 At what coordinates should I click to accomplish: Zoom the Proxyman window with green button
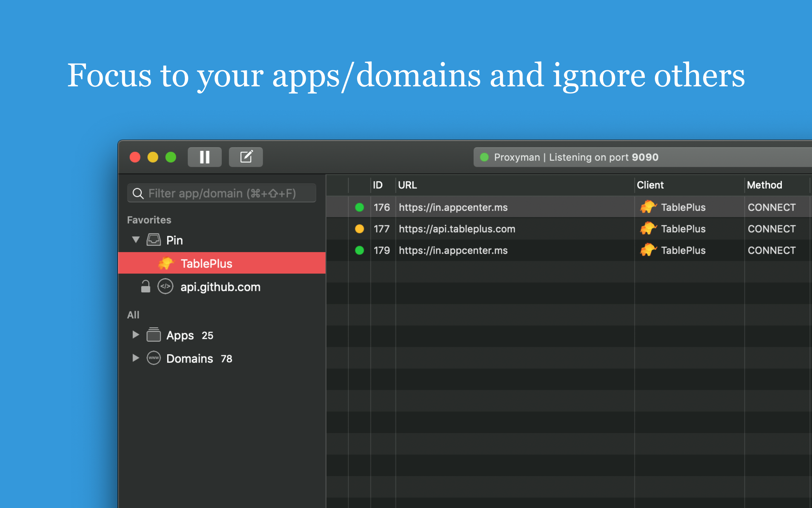[171, 157]
